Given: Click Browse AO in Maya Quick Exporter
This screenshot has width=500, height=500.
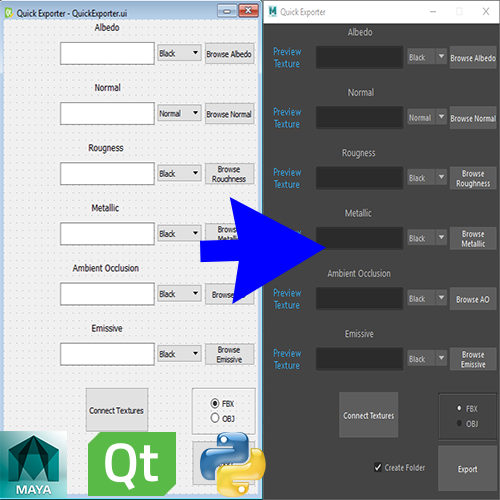Looking at the screenshot, I should [473, 299].
